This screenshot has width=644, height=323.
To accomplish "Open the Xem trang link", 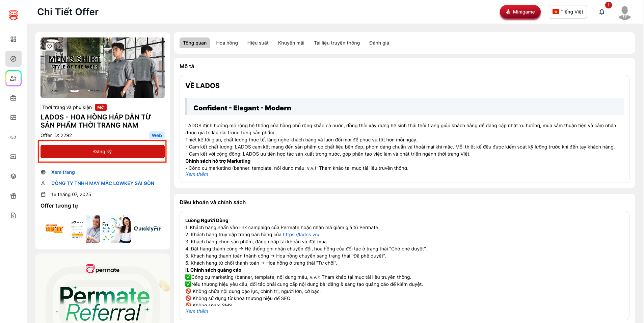I will coord(63,172).
